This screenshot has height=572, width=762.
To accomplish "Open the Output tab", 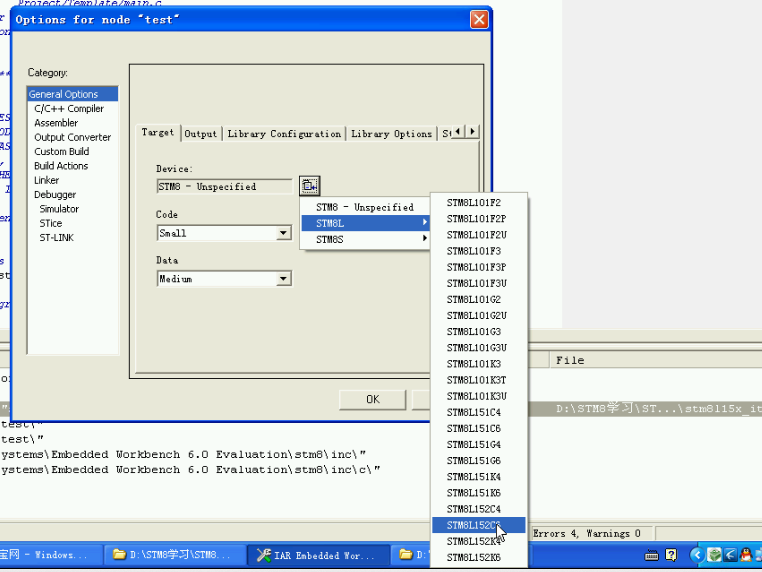I will pos(201,133).
